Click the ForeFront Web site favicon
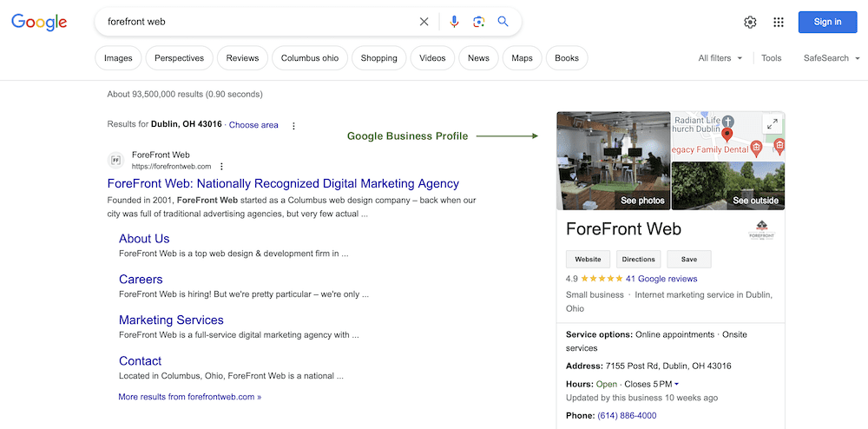The image size is (868, 429). (115, 161)
